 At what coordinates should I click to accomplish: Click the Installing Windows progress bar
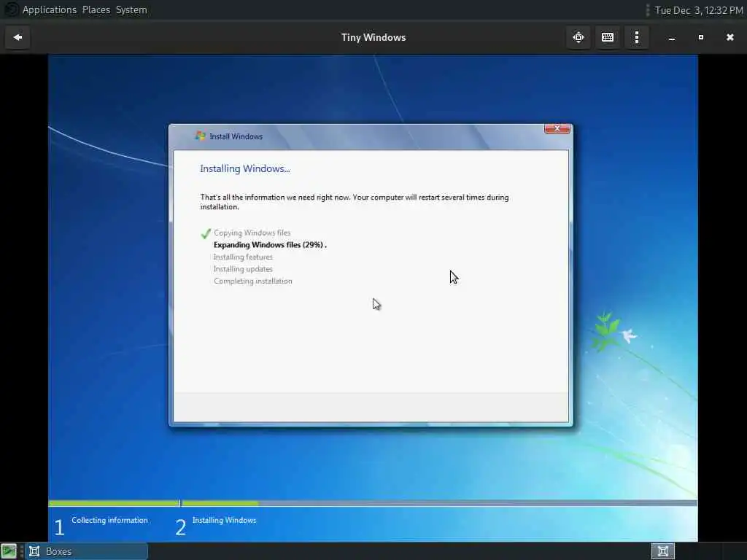click(x=439, y=503)
